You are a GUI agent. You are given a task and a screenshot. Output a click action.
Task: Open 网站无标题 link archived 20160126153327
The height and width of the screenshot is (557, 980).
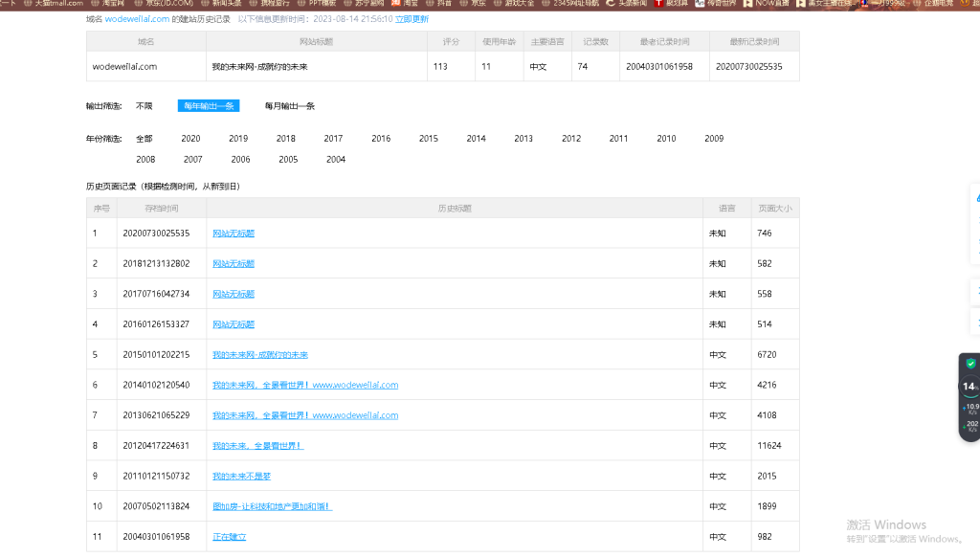coord(234,324)
